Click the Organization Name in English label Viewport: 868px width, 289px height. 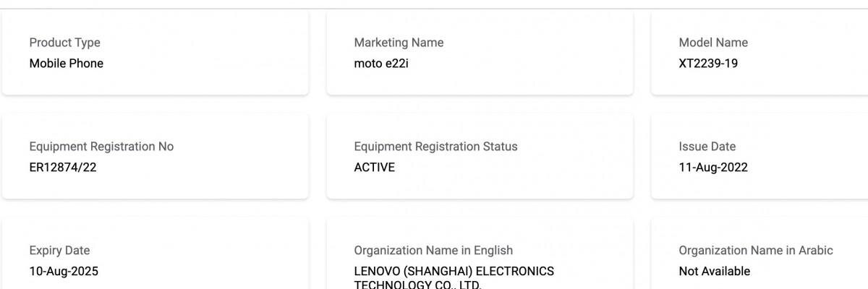click(x=433, y=251)
